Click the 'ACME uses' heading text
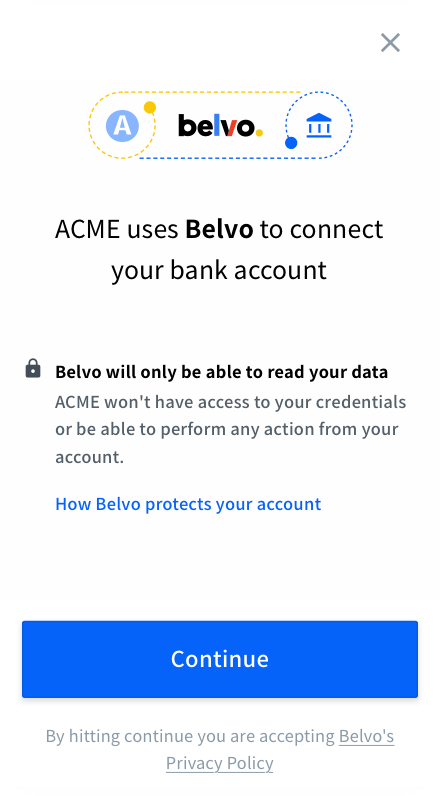Screen dimensions: 440x796 tap(117, 229)
